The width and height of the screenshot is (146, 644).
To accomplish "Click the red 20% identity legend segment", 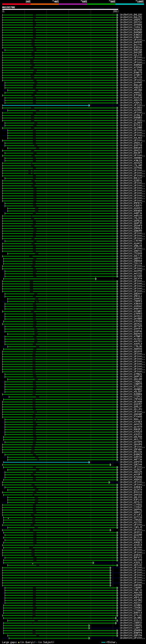I will [x=16, y=4].
